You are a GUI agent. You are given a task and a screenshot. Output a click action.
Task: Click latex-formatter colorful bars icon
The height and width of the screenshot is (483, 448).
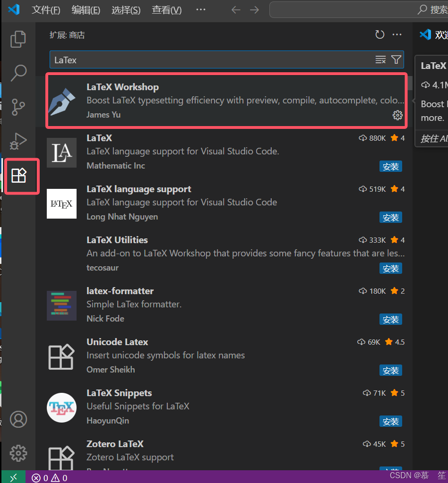click(x=61, y=305)
